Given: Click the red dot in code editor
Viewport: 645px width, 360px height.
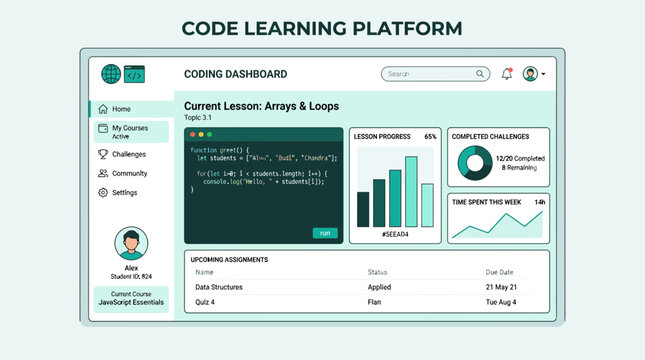Looking at the screenshot, I should click(193, 135).
